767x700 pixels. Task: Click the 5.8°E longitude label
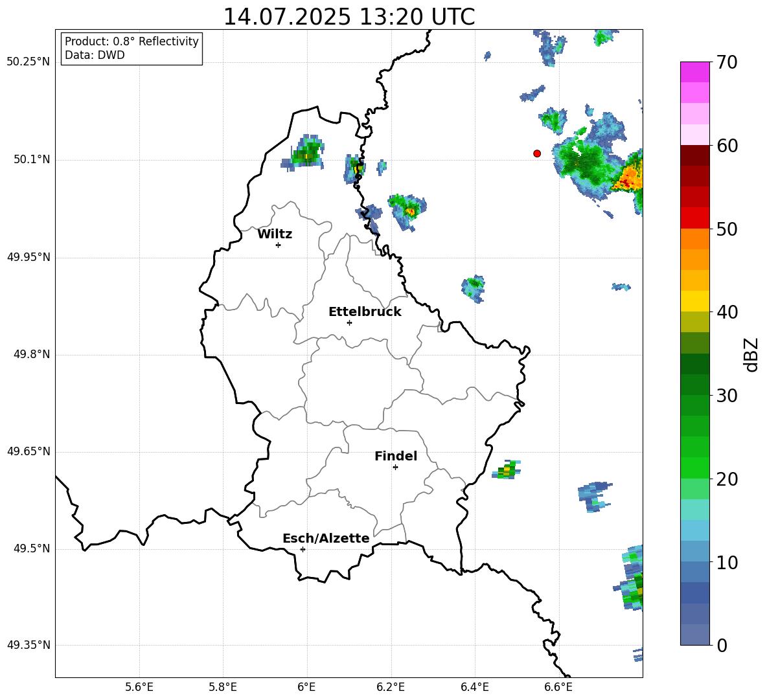tap(223, 687)
